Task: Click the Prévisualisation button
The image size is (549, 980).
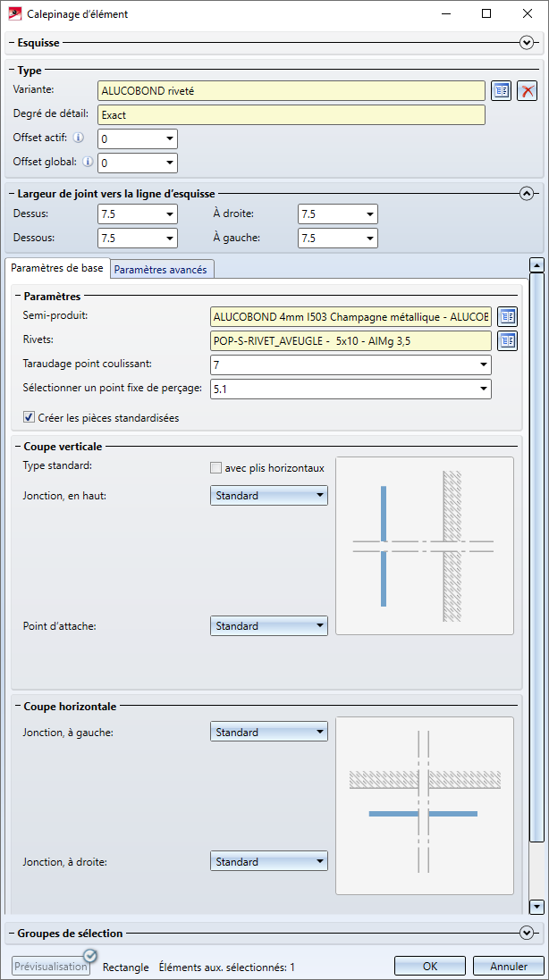Action: (51, 967)
